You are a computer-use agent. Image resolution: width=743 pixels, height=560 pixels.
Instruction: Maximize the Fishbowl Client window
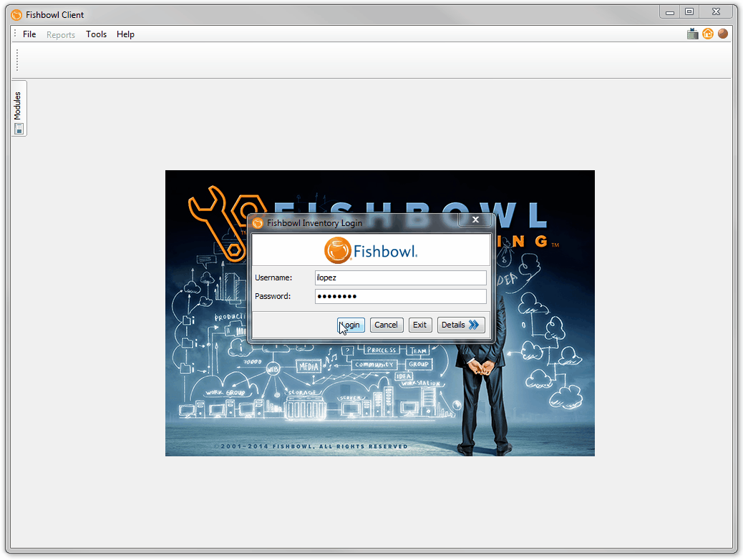(689, 12)
